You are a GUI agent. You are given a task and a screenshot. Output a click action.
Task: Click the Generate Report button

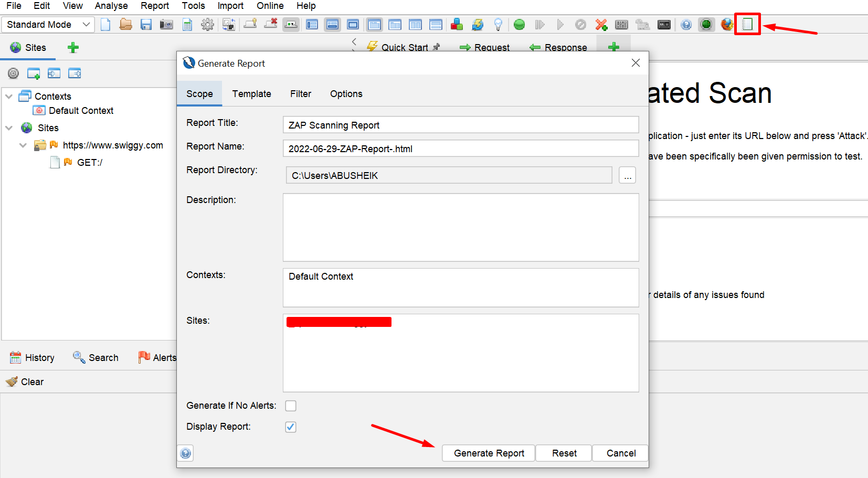489,453
